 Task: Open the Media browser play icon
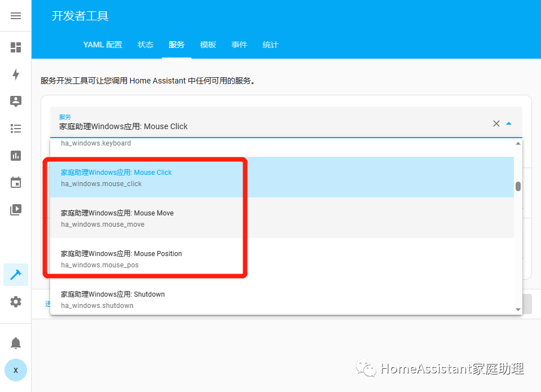[16, 209]
